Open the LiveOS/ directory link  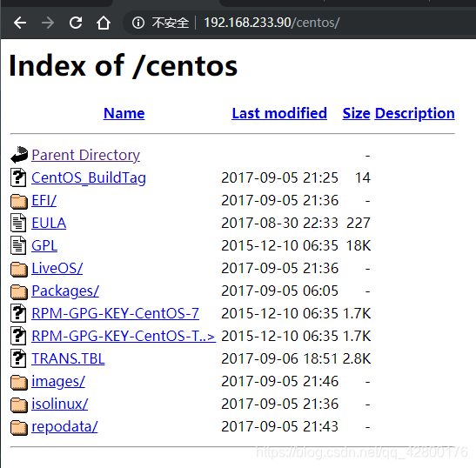pyautogui.click(x=57, y=268)
